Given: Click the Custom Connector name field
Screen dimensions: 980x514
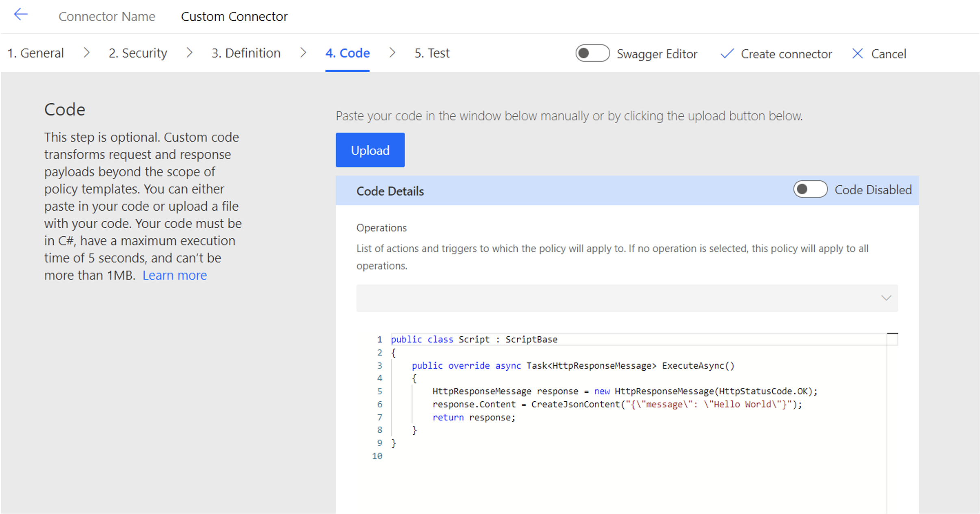Looking at the screenshot, I should [x=234, y=16].
